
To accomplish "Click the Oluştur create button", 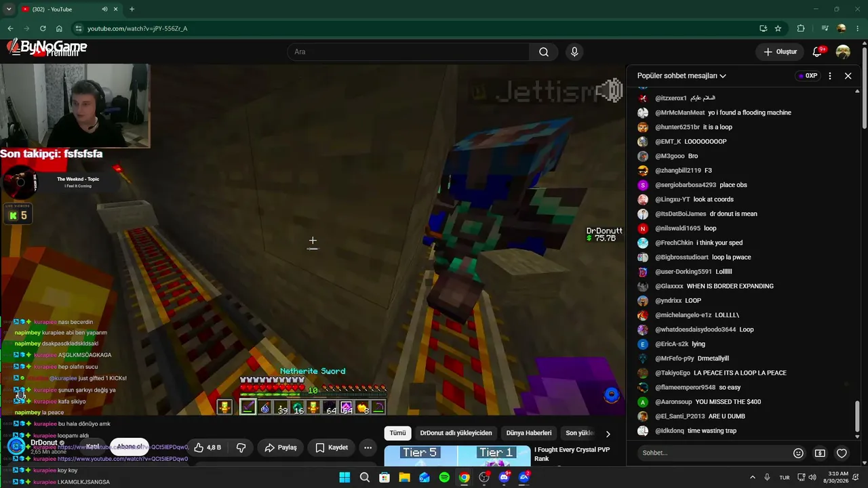I will pyautogui.click(x=780, y=52).
